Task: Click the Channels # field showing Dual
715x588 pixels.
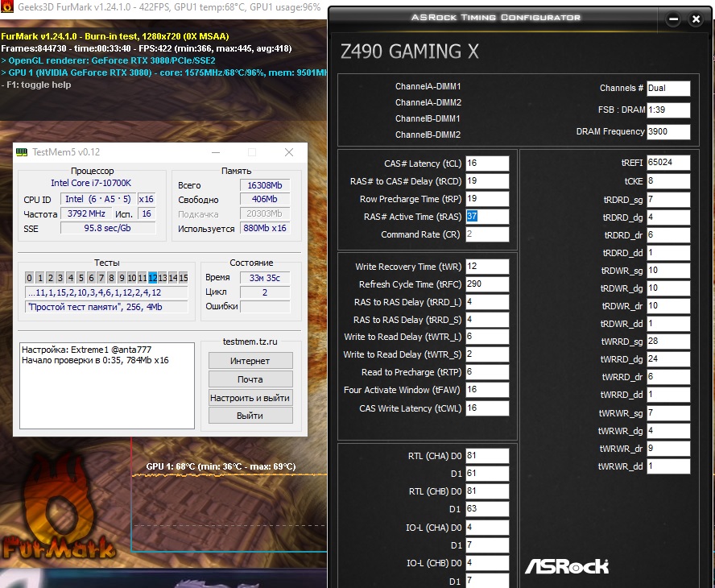Action: 668,89
